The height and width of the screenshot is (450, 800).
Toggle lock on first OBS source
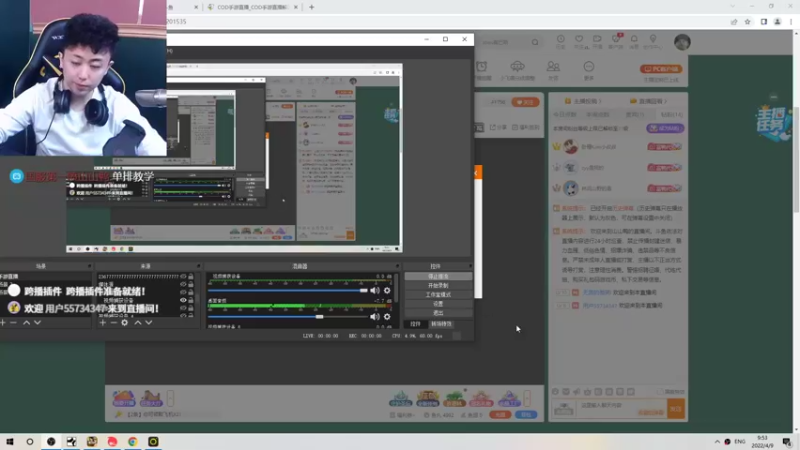click(x=191, y=277)
